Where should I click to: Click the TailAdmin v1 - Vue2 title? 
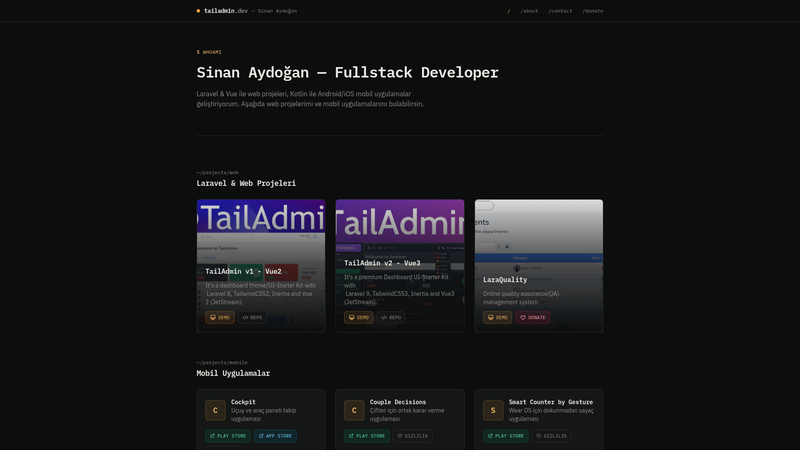[243, 271]
